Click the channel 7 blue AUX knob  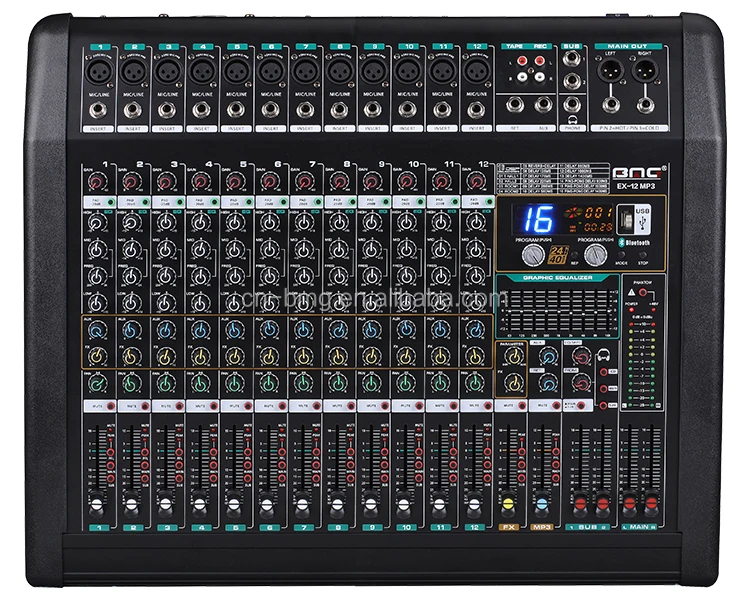click(304, 330)
